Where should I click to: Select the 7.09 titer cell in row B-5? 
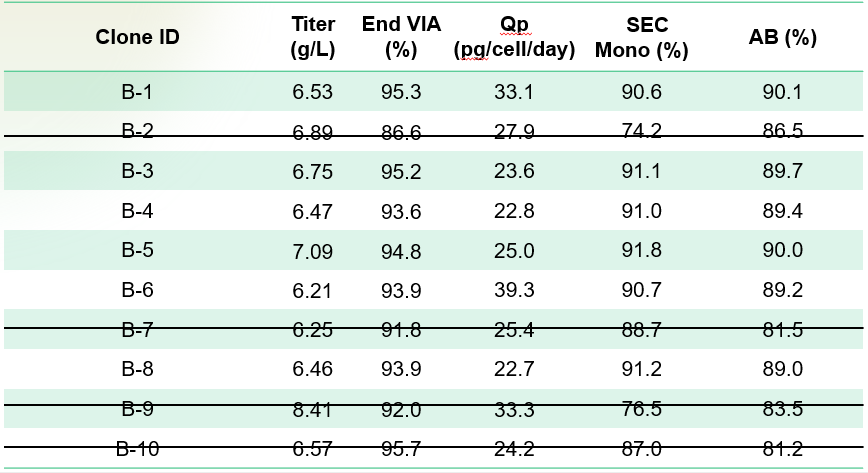click(x=312, y=250)
